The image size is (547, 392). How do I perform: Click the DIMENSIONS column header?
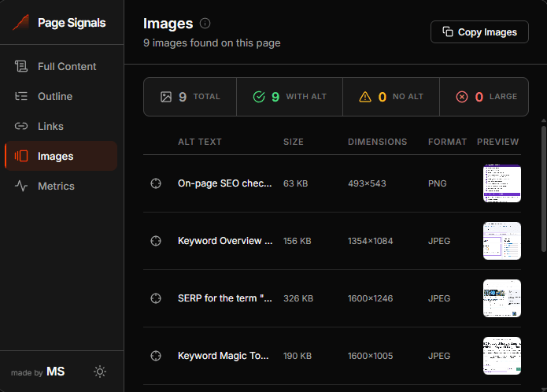[378, 142]
